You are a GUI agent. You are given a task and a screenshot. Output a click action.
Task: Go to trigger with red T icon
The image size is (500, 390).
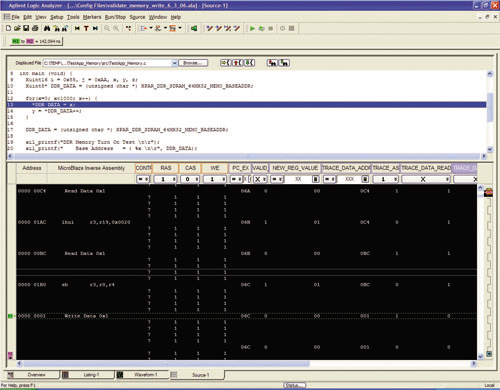(86, 28)
